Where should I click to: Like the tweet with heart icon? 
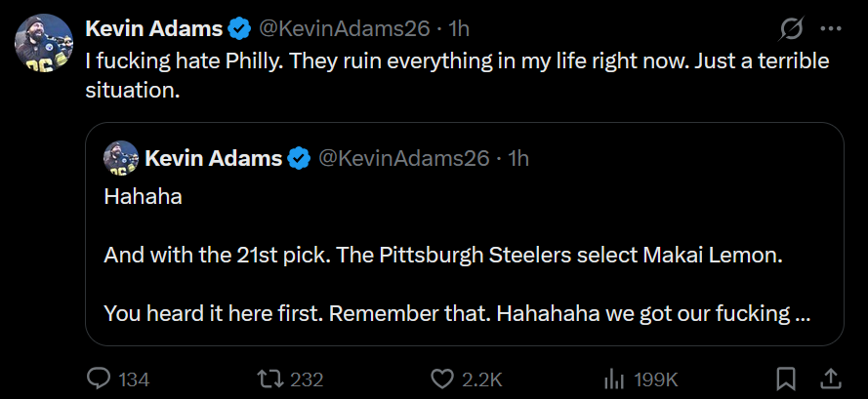click(x=444, y=379)
